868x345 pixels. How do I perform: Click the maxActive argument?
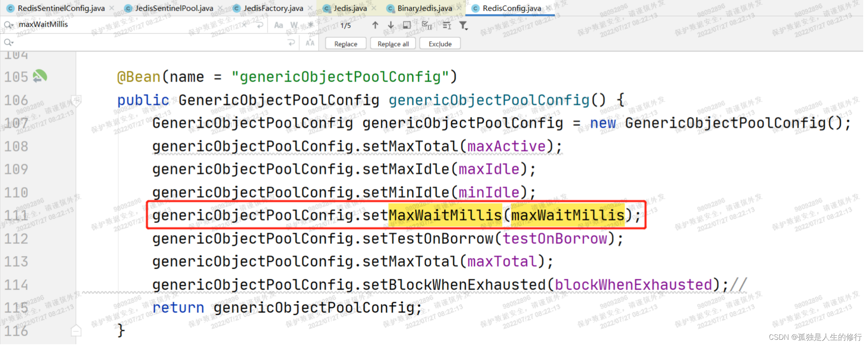(507, 146)
